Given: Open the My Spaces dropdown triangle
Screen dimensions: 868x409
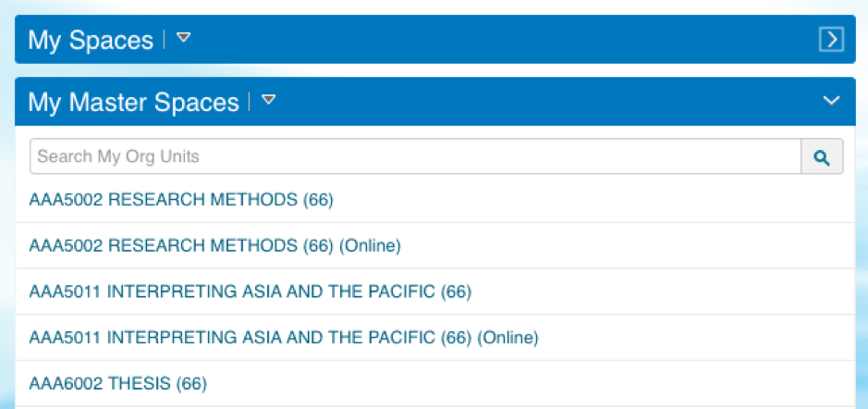Looking at the screenshot, I should 183,38.
